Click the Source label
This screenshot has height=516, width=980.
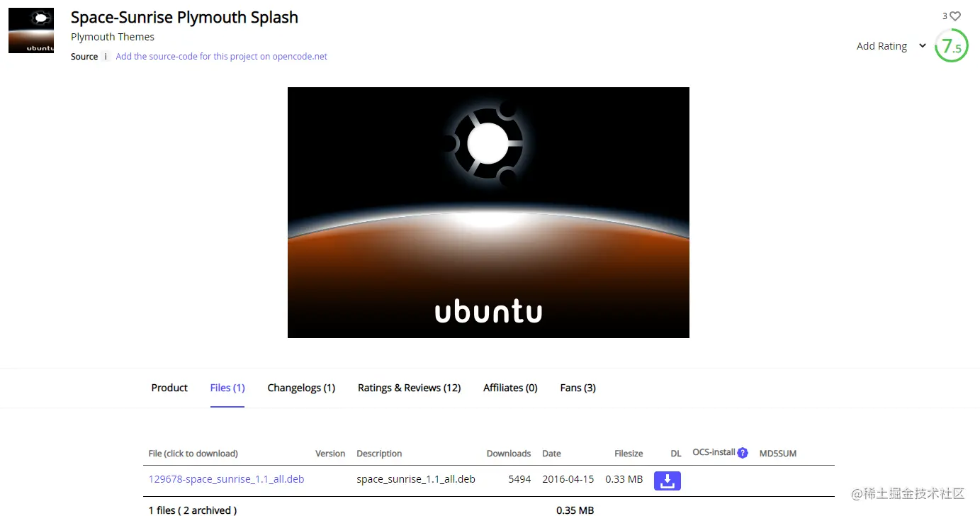coord(84,57)
